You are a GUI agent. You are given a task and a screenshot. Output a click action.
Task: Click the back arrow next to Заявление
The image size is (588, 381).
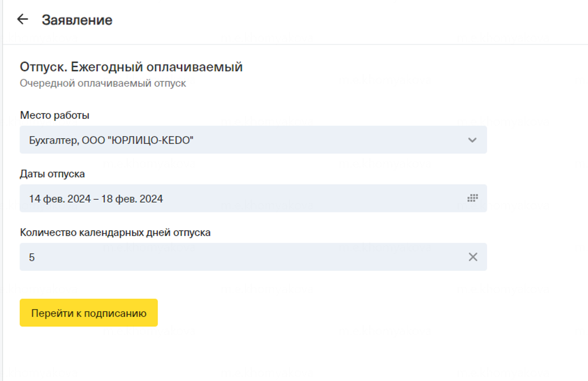click(x=23, y=19)
